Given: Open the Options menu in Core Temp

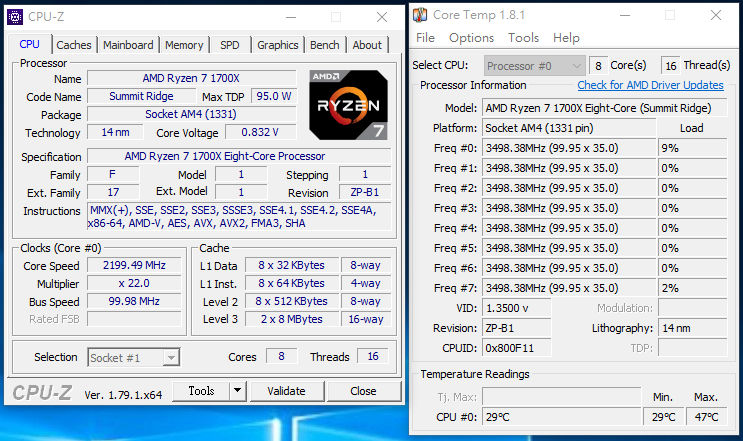Looking at the screenshot, I should (471, 38).
